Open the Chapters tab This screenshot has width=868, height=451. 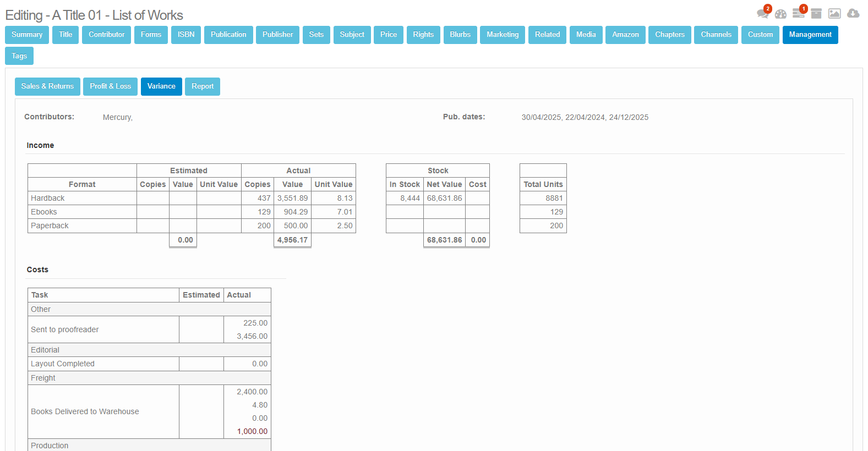[669, 35]
